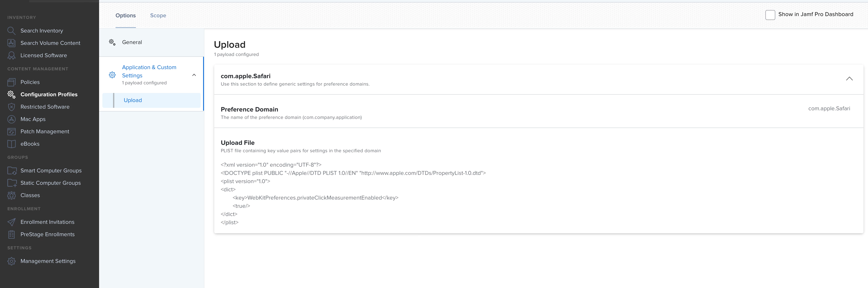868x288 pixels.
Task: Click the Search Volume Content icon
Action: point(12,43)
